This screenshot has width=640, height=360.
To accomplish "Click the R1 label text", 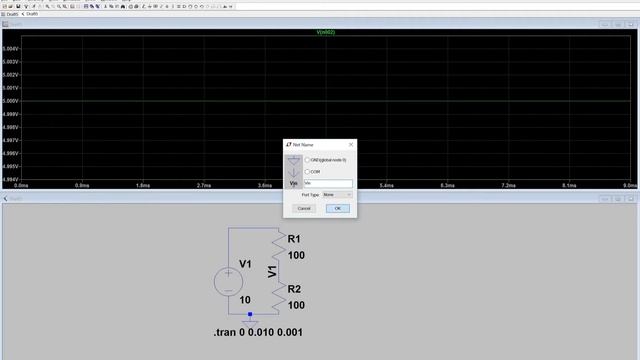I will pos(294,239).
